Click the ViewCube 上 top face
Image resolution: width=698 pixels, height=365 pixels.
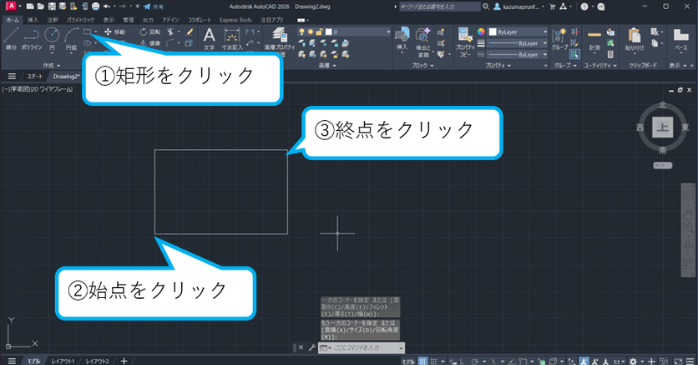(662, 127)
